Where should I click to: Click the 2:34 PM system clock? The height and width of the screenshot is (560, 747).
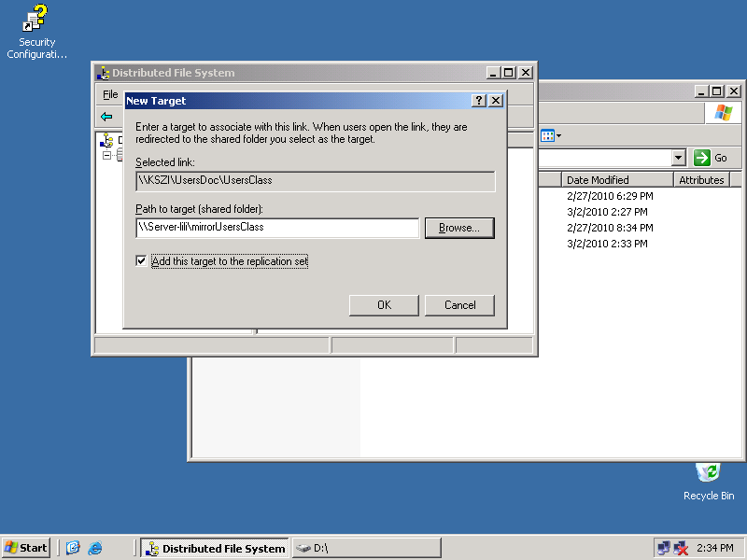pyautogui.click(x=714, y=548)
